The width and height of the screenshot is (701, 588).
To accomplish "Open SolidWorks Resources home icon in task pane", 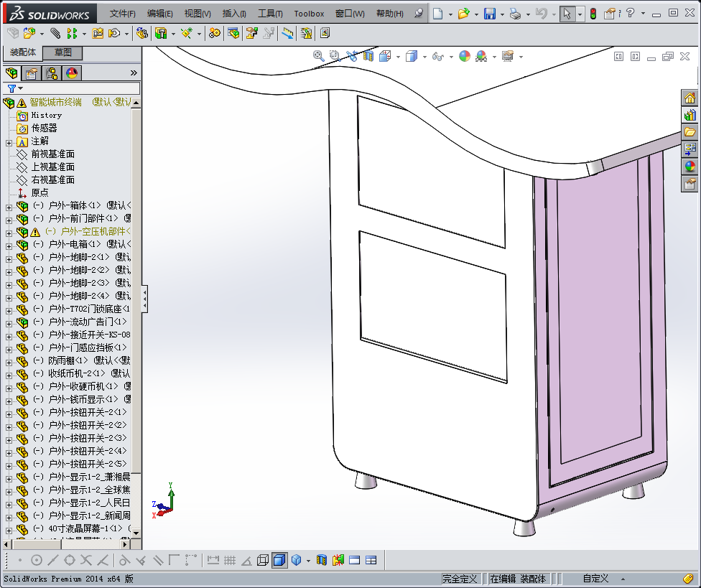I will (x=690, y=98).
